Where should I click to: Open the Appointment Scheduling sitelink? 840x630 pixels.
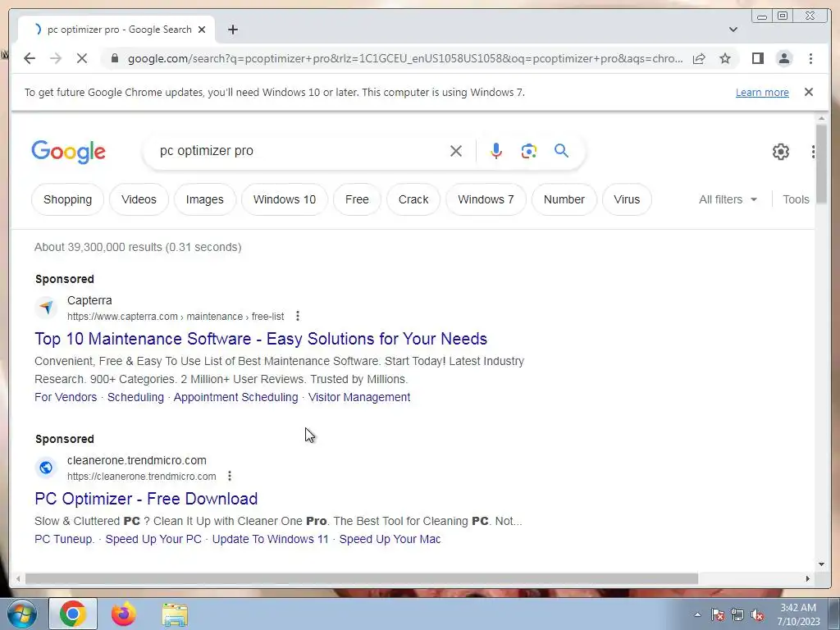[x=235, y=397]
